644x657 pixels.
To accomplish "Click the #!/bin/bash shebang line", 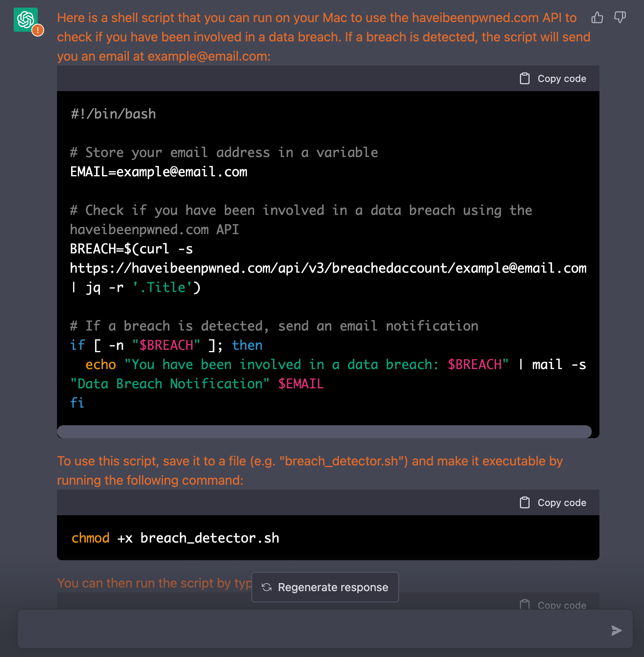I will (113, 114).
